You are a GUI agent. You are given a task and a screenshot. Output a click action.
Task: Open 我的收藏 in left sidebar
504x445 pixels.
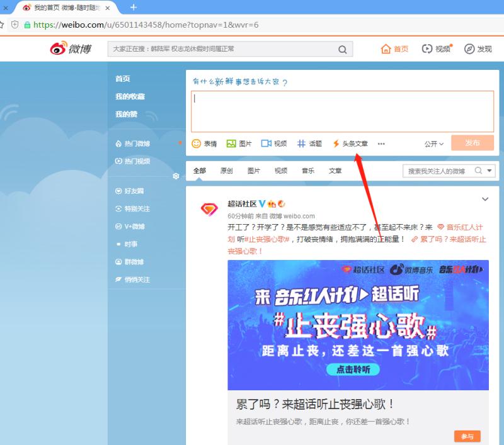(x=130, y=96)
